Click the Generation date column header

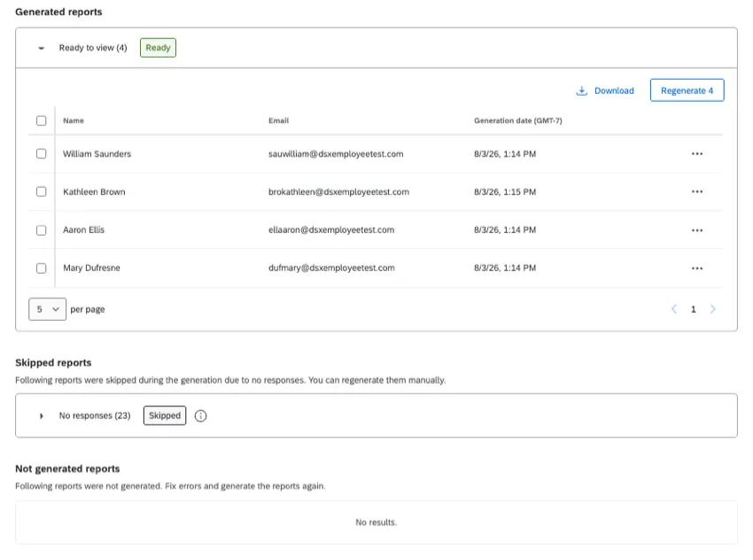(x=517, y=121)
